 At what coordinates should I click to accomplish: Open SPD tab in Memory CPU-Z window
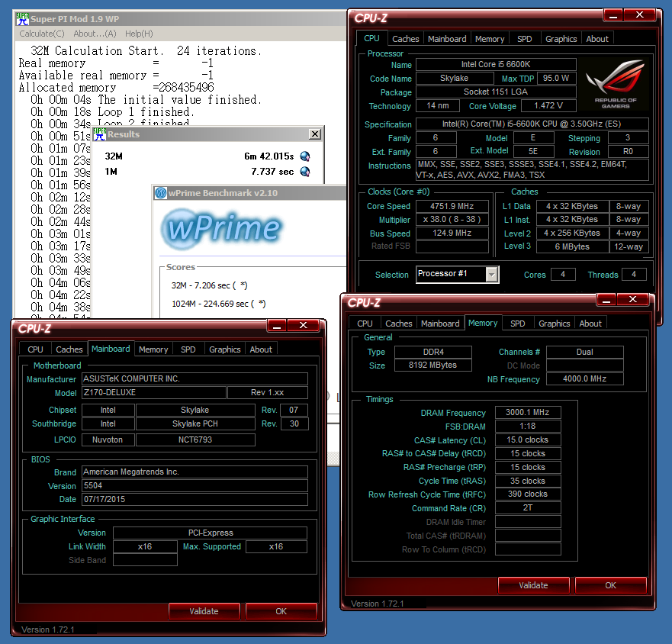pyautogui.click(x=518, y=324)
